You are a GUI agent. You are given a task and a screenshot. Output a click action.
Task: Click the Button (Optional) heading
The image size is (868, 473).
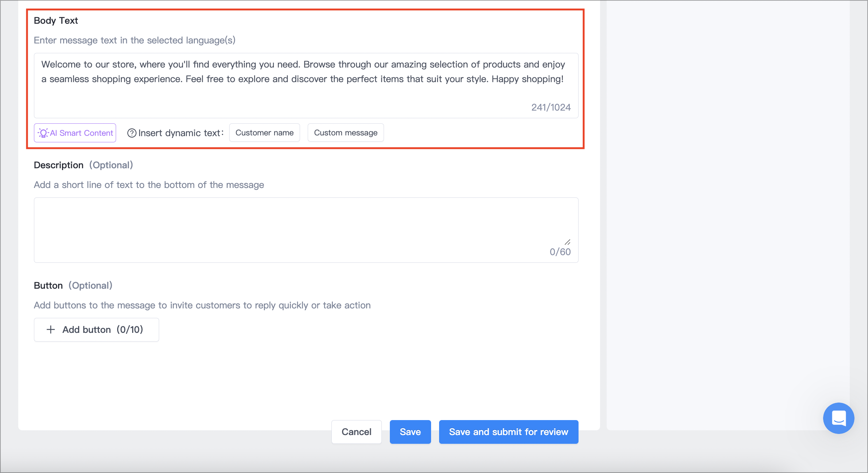tap(73, 285)
